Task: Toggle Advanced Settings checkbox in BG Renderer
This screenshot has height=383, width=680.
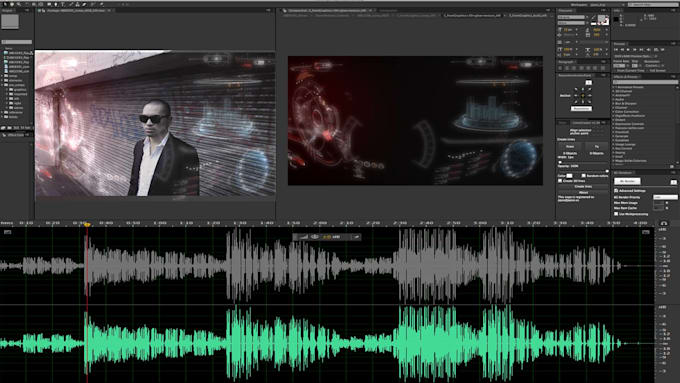Action: 616,190
